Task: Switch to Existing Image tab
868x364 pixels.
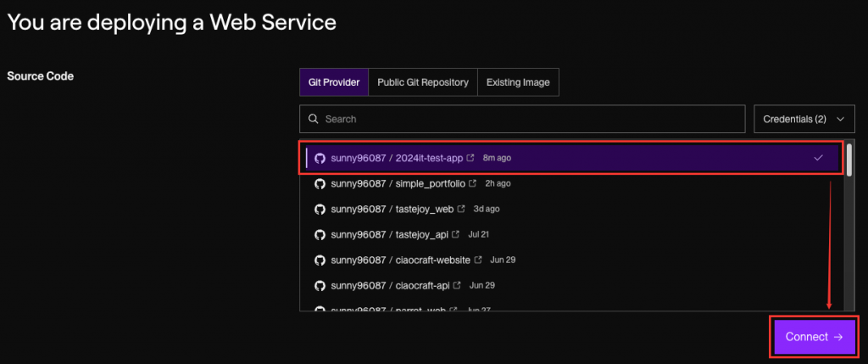Action: coord(518,82)
